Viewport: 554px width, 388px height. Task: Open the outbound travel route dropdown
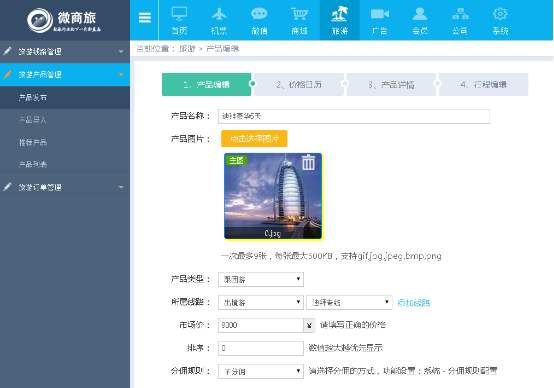pos(261,302)
